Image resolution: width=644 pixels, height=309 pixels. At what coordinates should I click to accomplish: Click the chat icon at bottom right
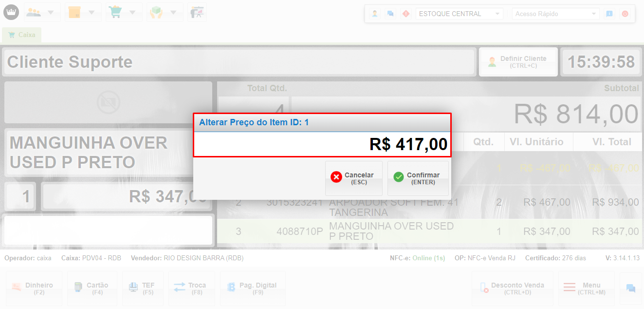click(631, 289)
